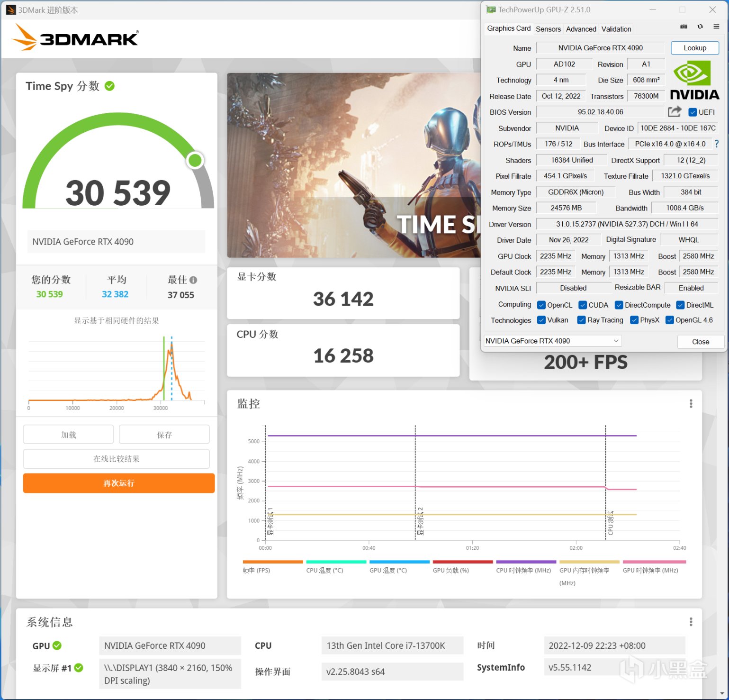
Task: Toggle the OpenGL 4.6 checkbox
Action: tap(670, 320)
